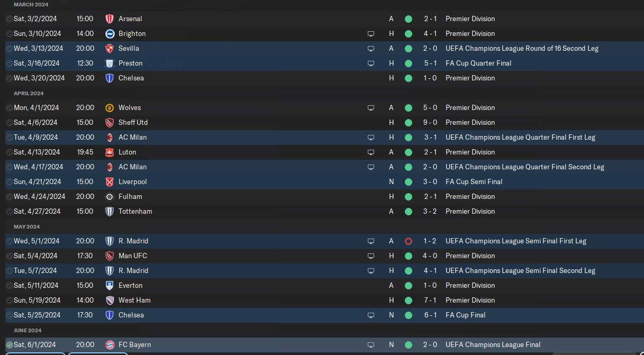
Task: Open the 9 - 0 score against Sheff Utd
Action: pos(430,122)
